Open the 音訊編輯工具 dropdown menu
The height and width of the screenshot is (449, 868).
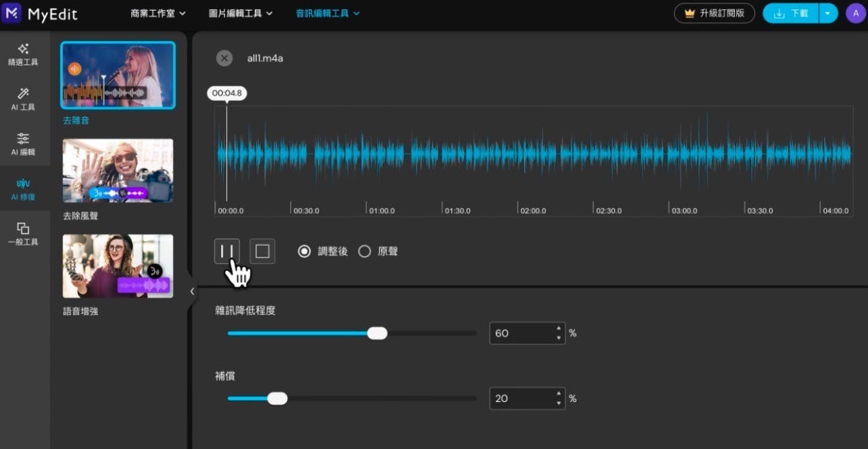coord(327,13)
